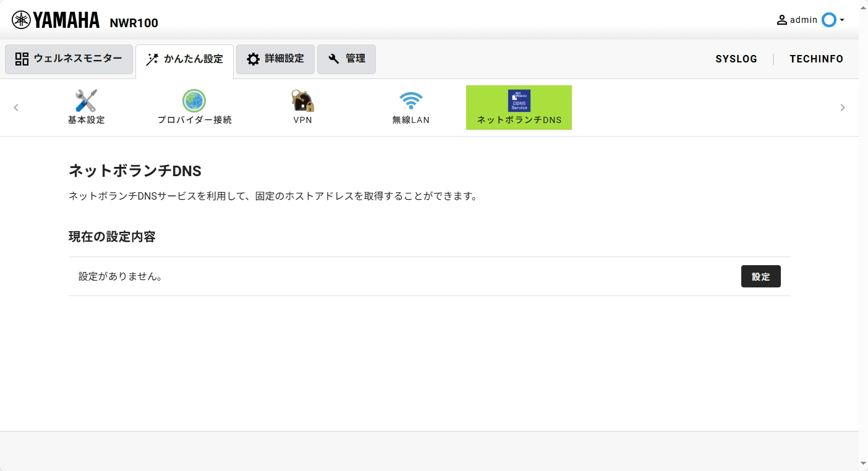This screenshot has width=868, height=471.
Task: Switch to the ウェルネスモニター tab
Action: click(69, 59)
